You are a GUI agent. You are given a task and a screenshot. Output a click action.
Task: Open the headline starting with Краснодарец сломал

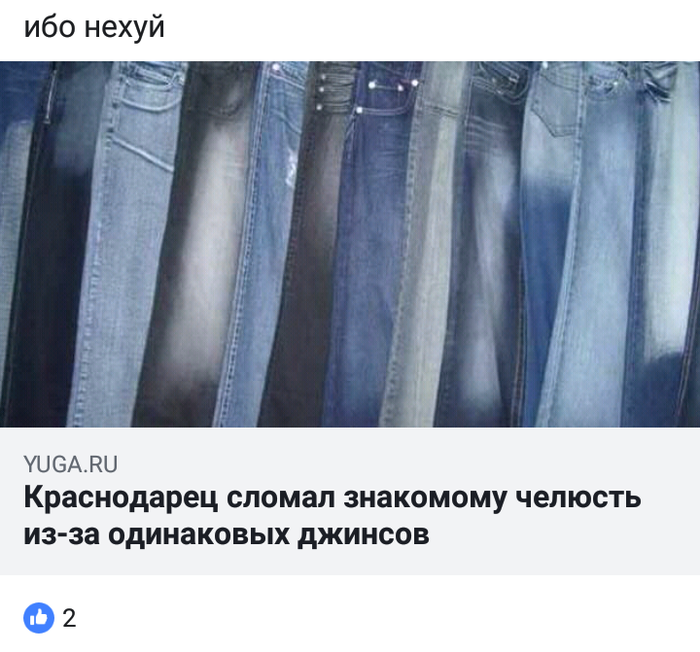[333, 516]
